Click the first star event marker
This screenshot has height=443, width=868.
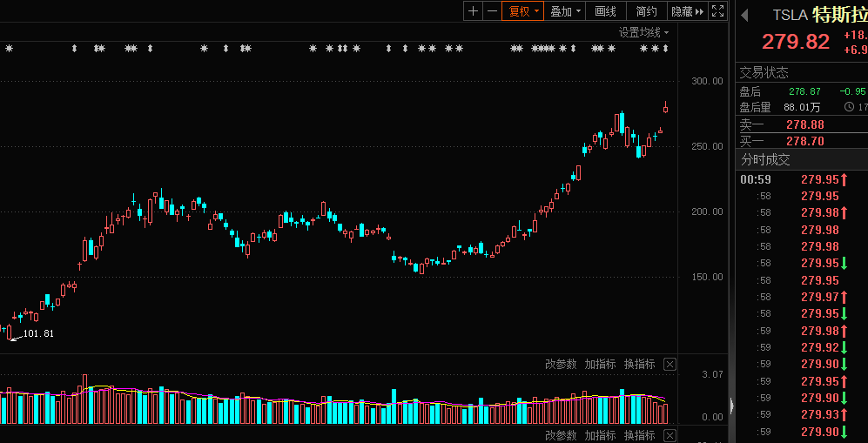point(9,49)
